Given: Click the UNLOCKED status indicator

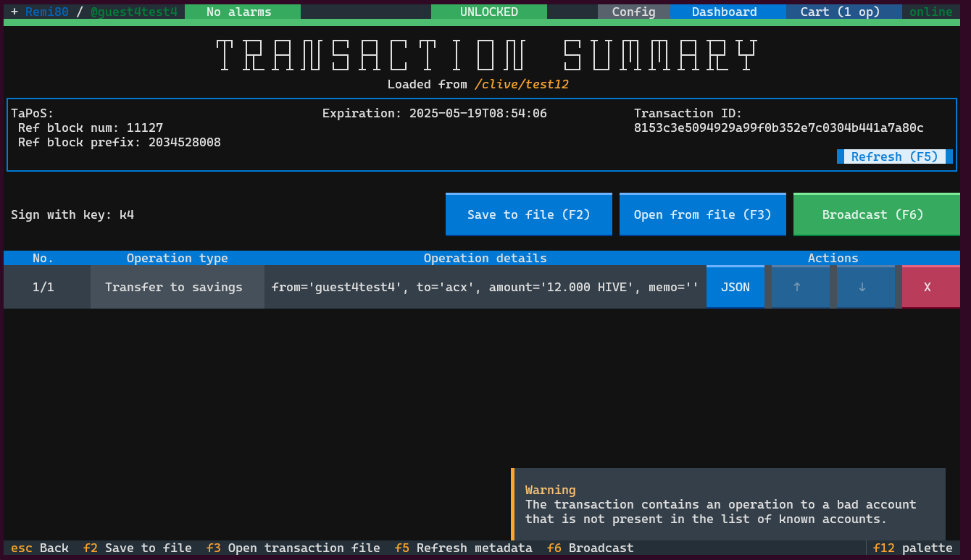Looking at the screenshot, I should click(x=489, y=12).
